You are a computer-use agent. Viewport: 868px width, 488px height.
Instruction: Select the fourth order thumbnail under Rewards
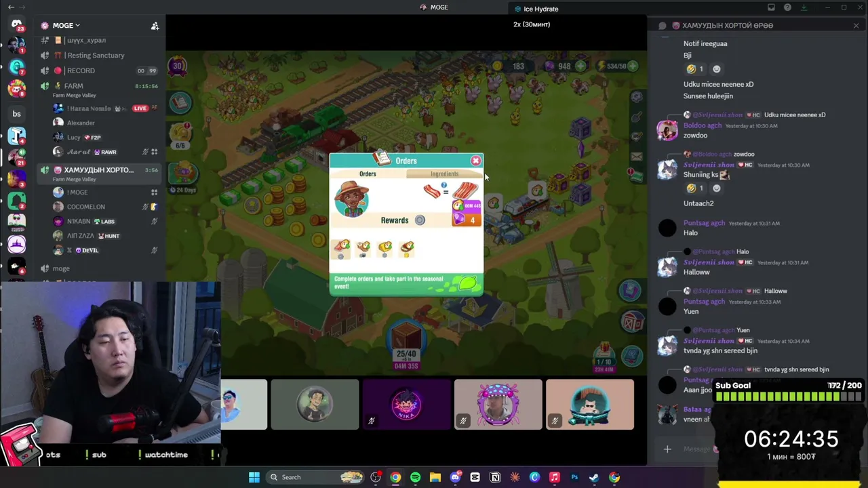[407, 248]
